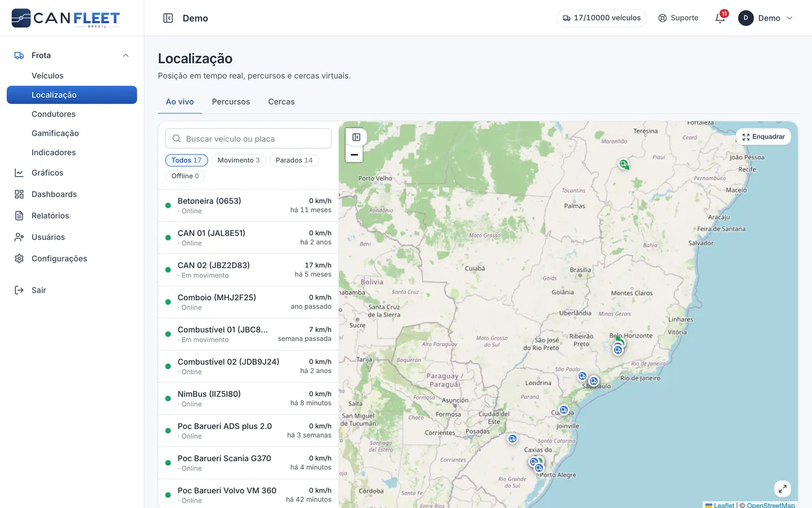The image size is (812, 508).
Task: Open Gamificação in sidebar
Action: click(72, 133)
